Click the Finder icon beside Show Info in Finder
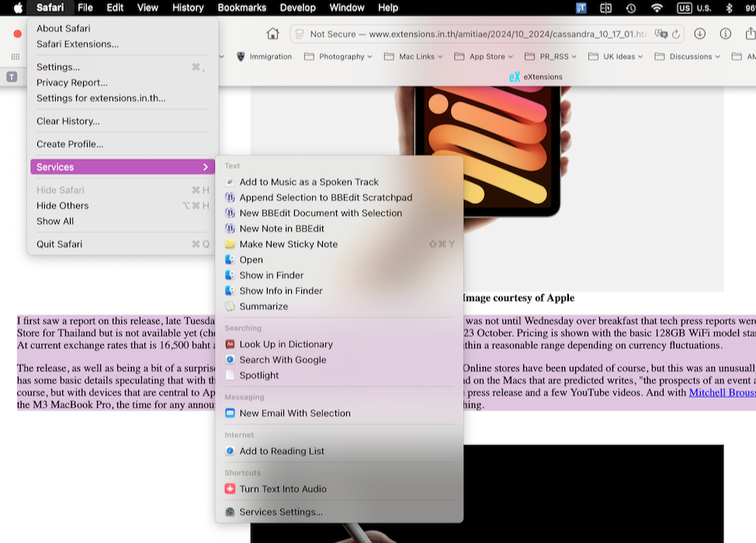The height and width of the screenshot is (543, 756). [230, 291]
